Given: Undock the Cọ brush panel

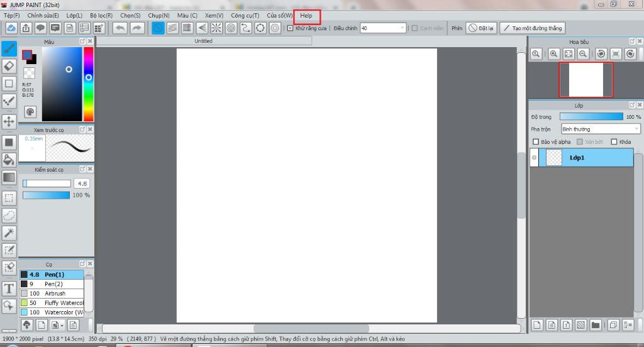Looking at the screenshot, I should 82,263.
